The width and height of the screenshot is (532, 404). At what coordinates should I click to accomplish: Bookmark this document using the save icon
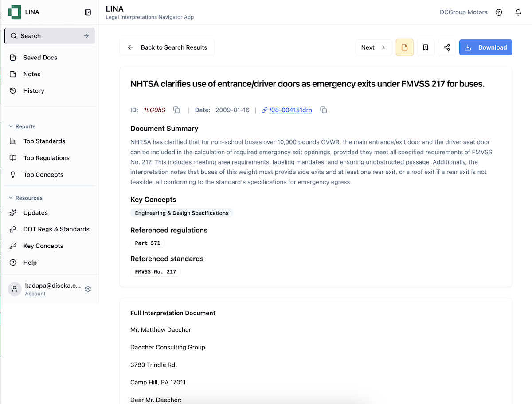click(426, 47)
